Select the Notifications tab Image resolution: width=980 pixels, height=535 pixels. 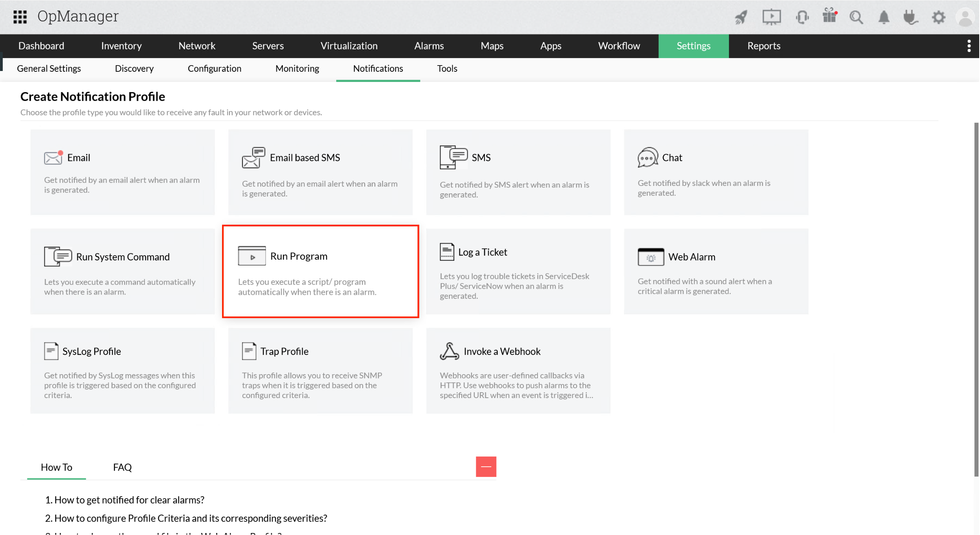tap(378, 69)
